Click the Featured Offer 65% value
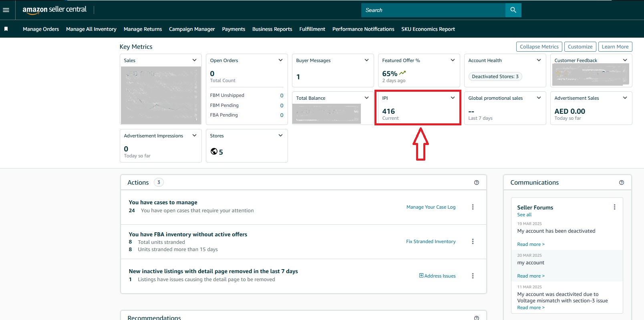The width and height of the screenshot is (644, 320). pos(390,74)
